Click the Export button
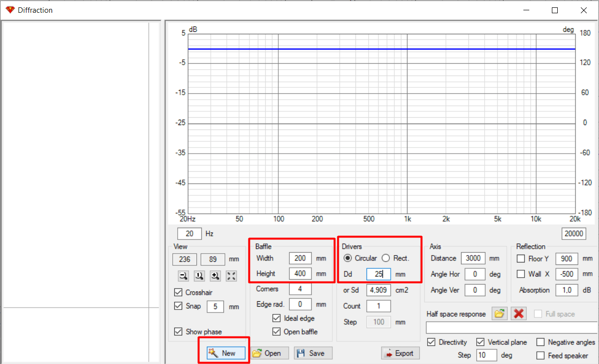The height and width of the screenshot is (364, 599). [x=400, y=353]
